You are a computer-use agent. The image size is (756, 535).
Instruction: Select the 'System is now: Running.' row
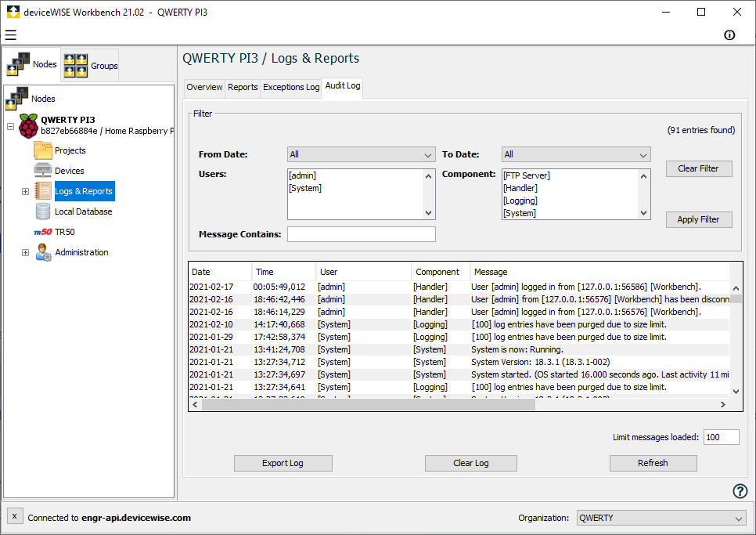coord(459,350)
